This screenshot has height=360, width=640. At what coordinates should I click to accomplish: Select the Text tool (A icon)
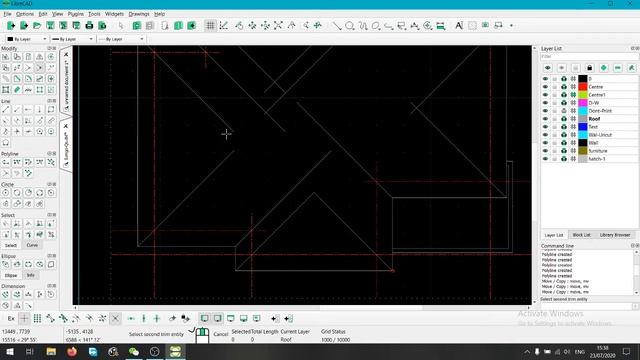(x=459, y=26)
